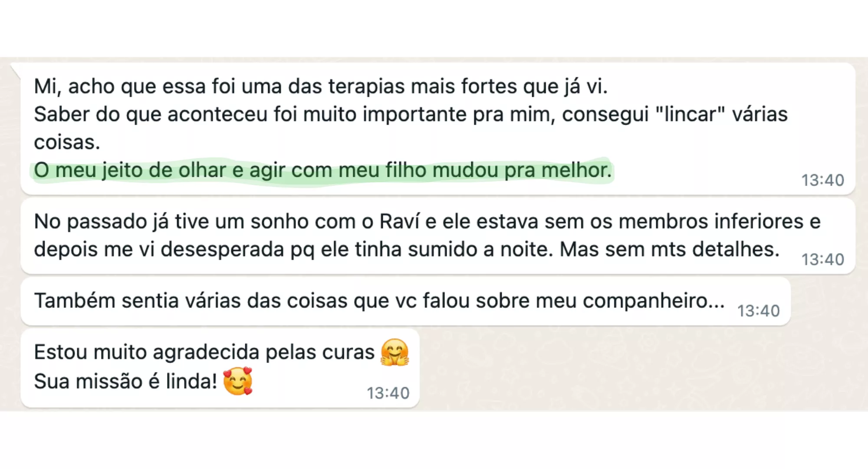Click the word "coisas." in first message
The height and width of the screenshot is (469, 868).
[x=67, y=142]
